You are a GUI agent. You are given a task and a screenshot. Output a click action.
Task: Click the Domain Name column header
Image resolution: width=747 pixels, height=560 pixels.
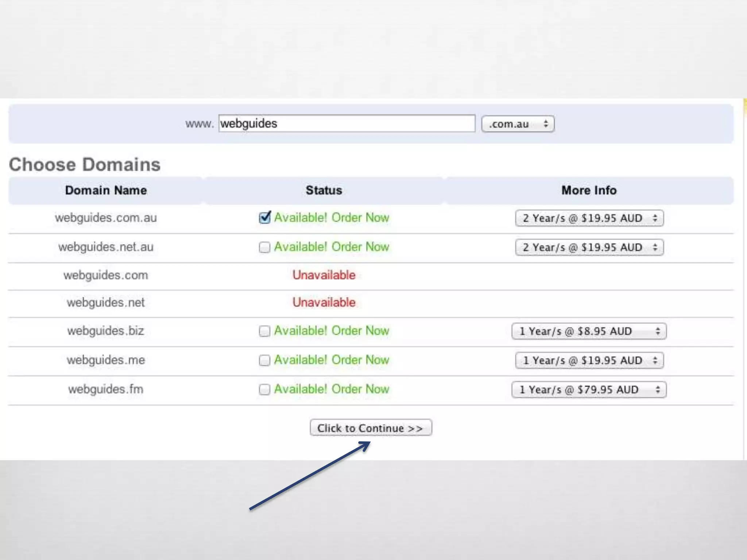[106, 190]
